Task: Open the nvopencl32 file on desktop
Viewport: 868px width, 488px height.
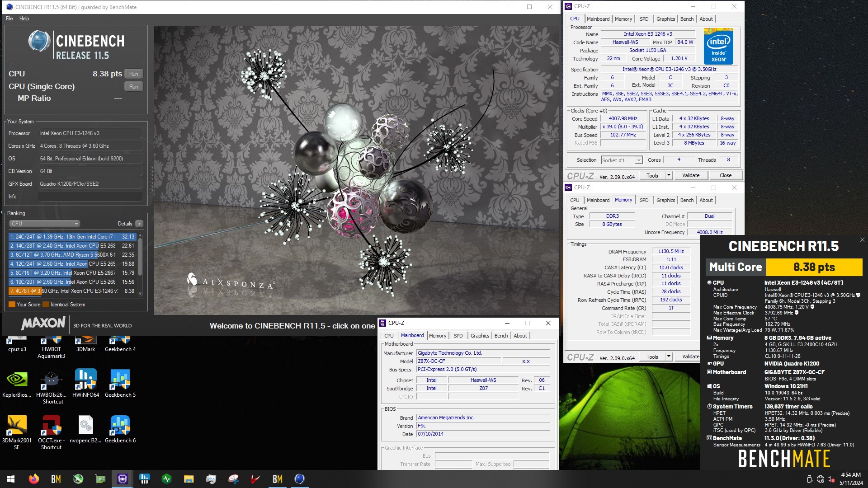Action: [x=85, y=429]
